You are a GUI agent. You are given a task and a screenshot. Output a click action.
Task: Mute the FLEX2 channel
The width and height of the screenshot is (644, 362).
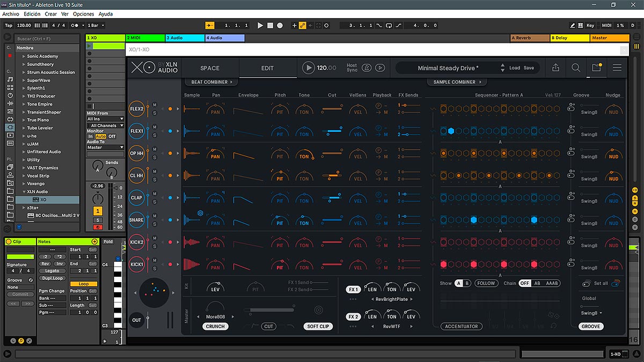[155, 105]
